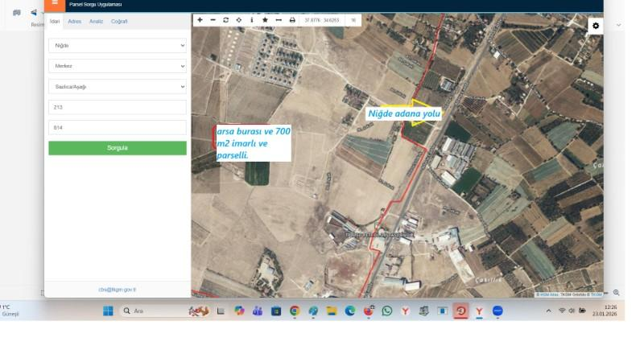
Task: Switch to the Coğrafi tab
Action: [x=119, y=22]
